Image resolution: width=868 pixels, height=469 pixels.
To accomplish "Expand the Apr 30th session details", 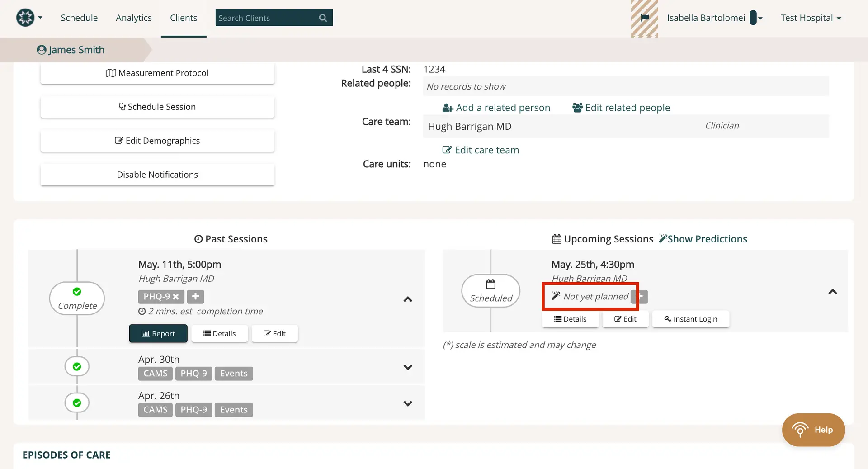I will 408,367.
